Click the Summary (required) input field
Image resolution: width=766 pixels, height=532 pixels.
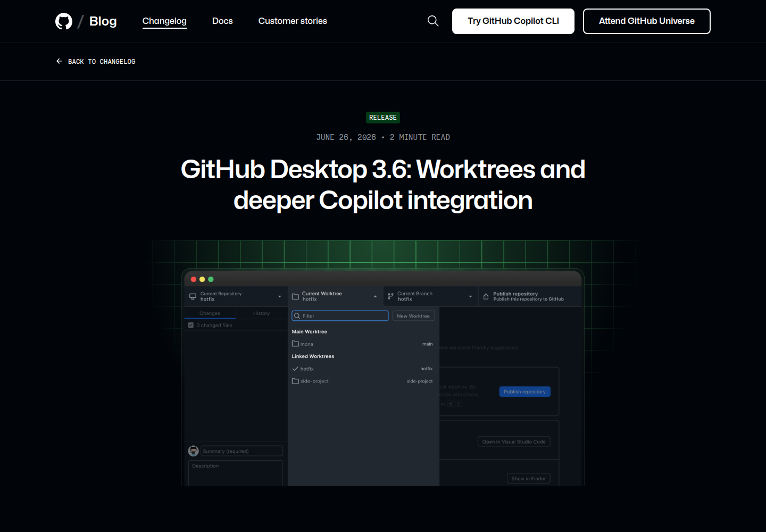click(x=242, y=451)
